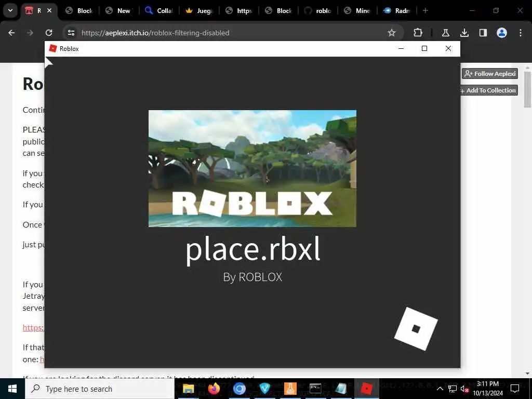Click Follow Aeplexi button
This screenshot has height=399, width=532.
point(489,74)
